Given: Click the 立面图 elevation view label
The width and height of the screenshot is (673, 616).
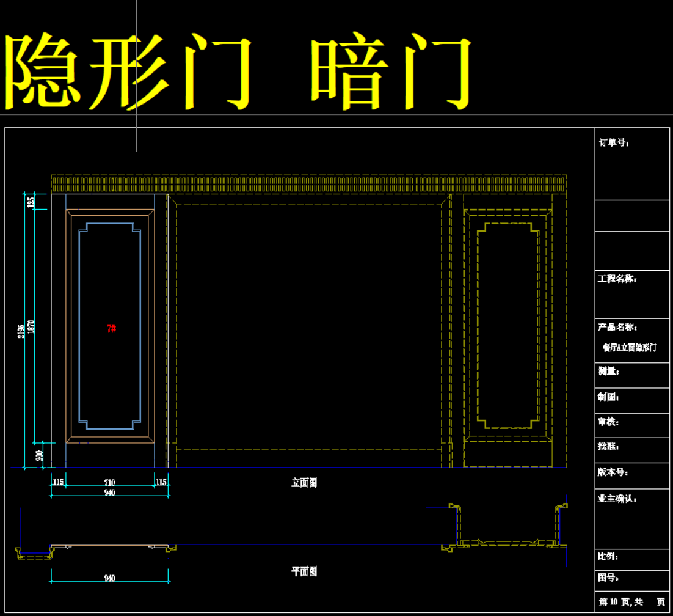Looking at the screenshot, I should pos(304,483).
